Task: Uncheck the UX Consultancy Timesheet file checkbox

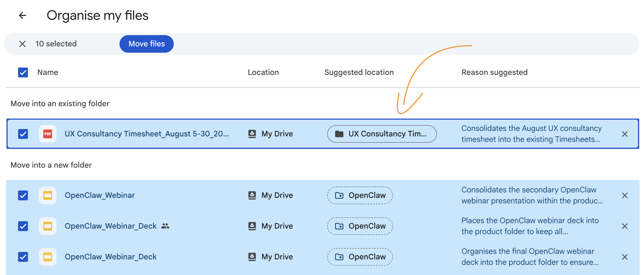Action: pos(23,134)
